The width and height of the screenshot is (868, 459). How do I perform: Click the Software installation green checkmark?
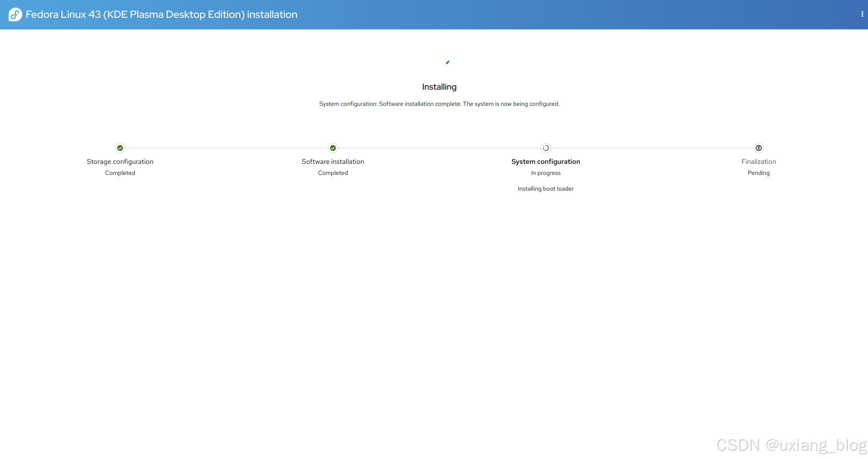(x=333, y=148)
